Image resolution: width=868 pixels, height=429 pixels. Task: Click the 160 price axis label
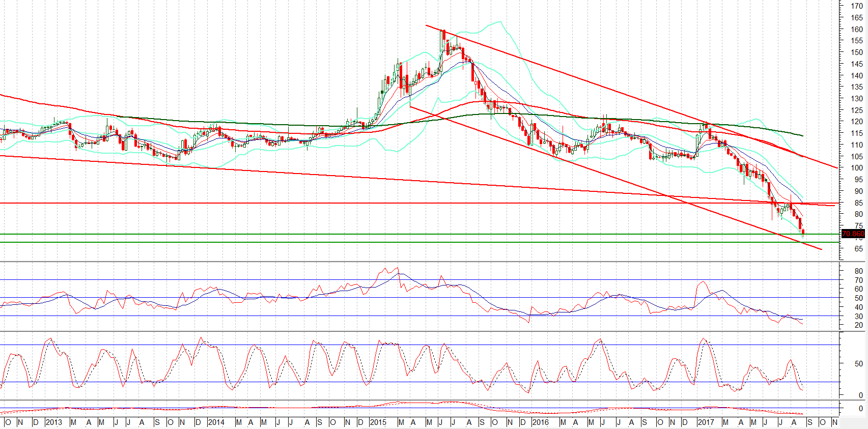coord(857,30)
